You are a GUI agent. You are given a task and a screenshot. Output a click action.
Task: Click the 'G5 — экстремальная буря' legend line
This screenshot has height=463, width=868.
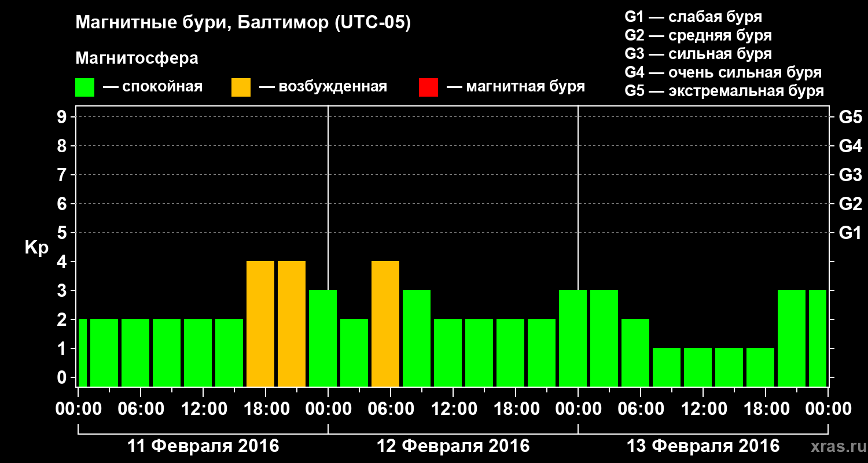tap(724, 91)
